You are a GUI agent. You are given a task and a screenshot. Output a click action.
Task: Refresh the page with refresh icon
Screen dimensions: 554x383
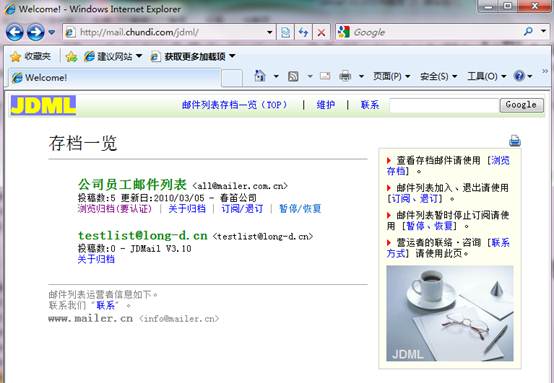pyautogui.click(x=303, y=33)
